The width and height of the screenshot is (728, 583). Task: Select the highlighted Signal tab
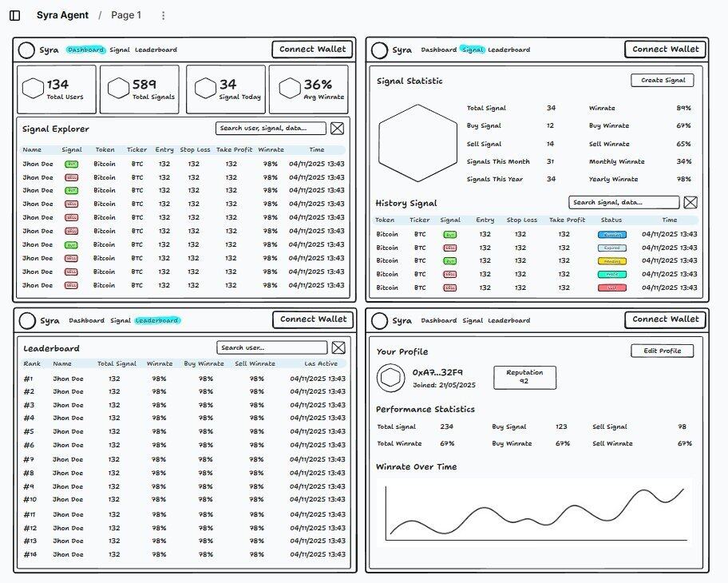(473, 50)
